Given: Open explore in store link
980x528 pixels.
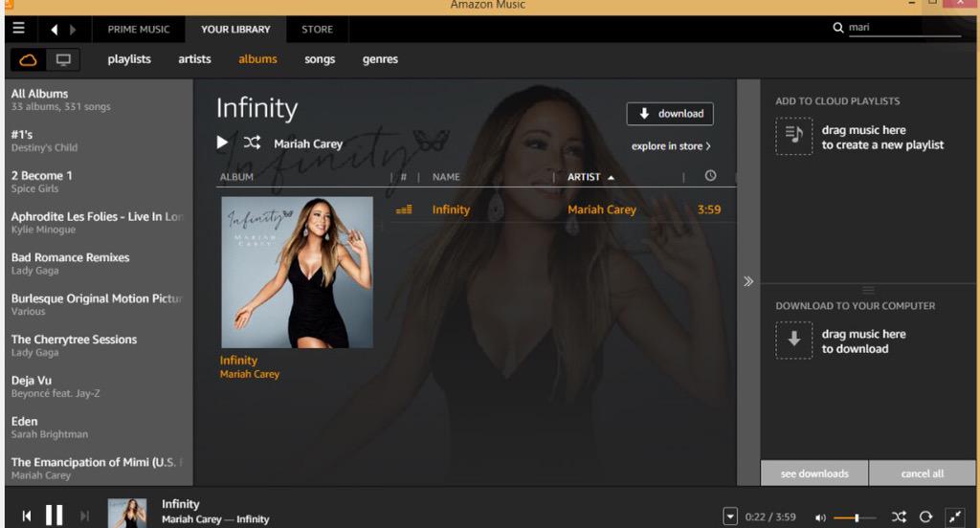Looking at the screenshot, I should click(x=671, y=146).
